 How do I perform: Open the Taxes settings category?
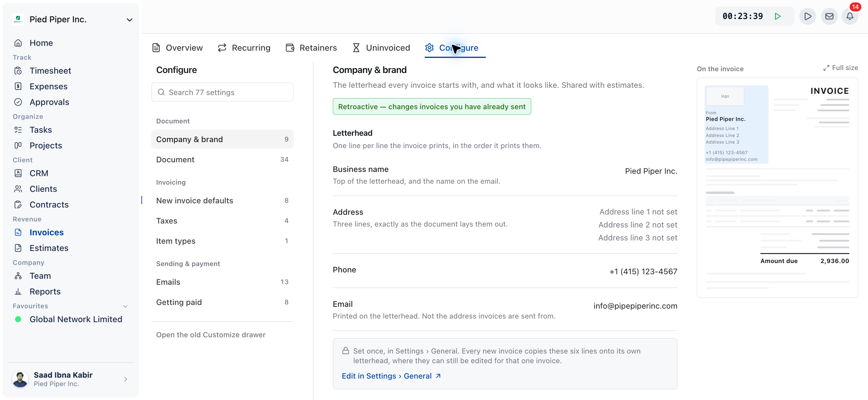(222, 221)
